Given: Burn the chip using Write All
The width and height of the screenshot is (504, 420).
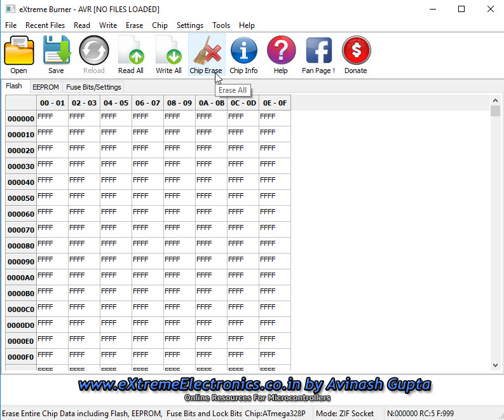Looking at the screenshot, I should (x=169, y=55).
